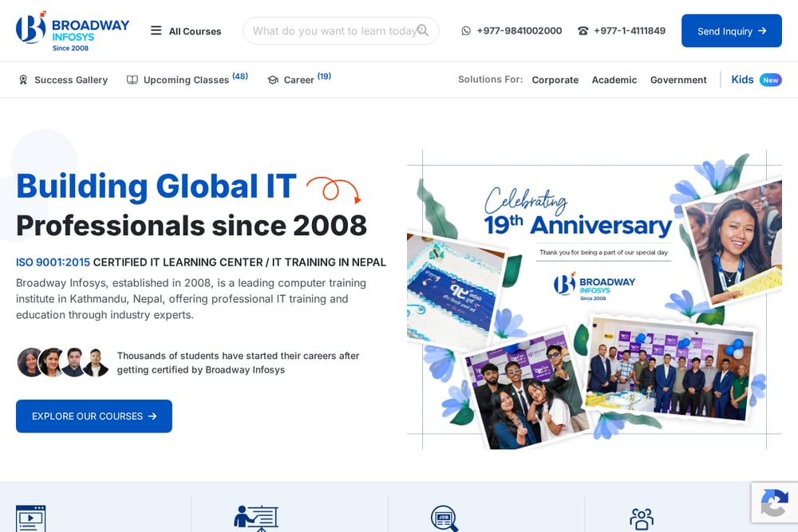798x532 pixels.
Task: Go to Success Gallery
Action: (x=63, y=80)
